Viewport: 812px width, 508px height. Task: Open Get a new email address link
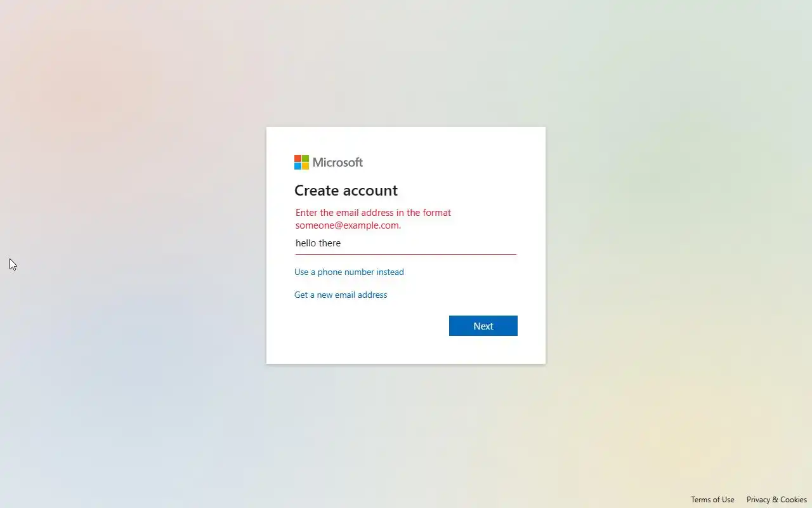[x=341, y=295]
